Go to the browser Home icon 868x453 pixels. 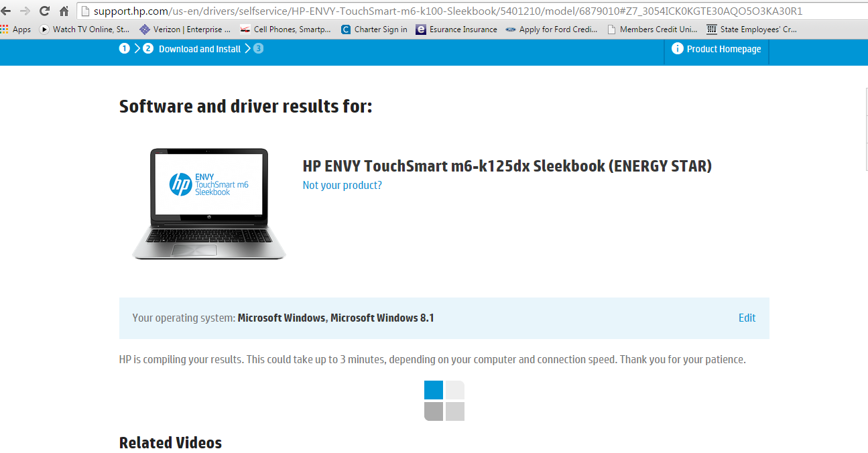64,11
